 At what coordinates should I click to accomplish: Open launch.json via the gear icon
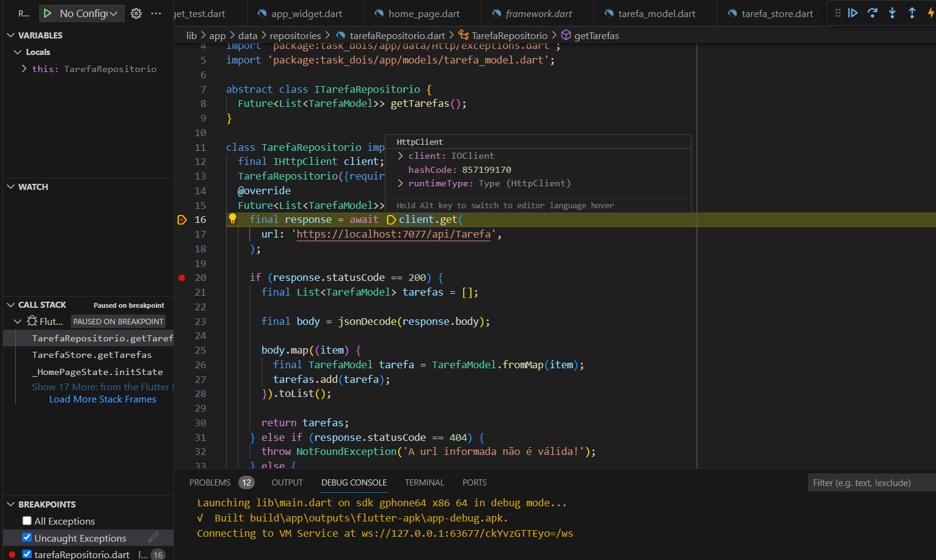(x=136, y=13)
